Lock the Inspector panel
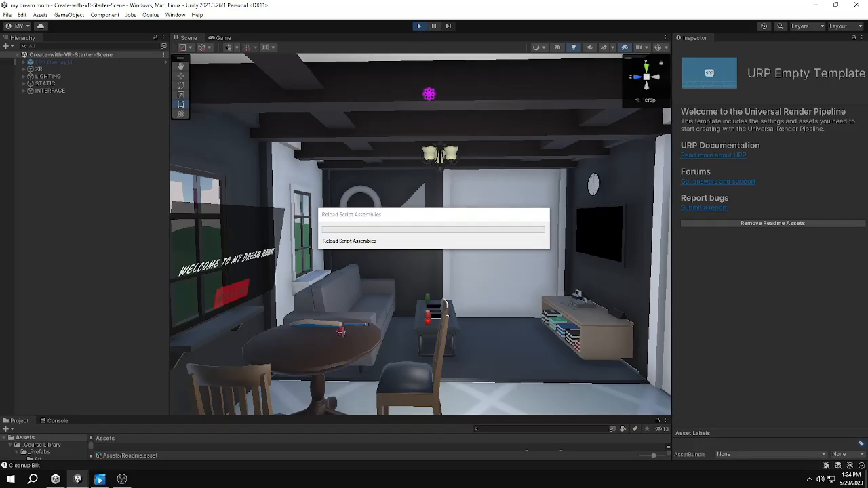868x488 pixels. tap(854, 38)
